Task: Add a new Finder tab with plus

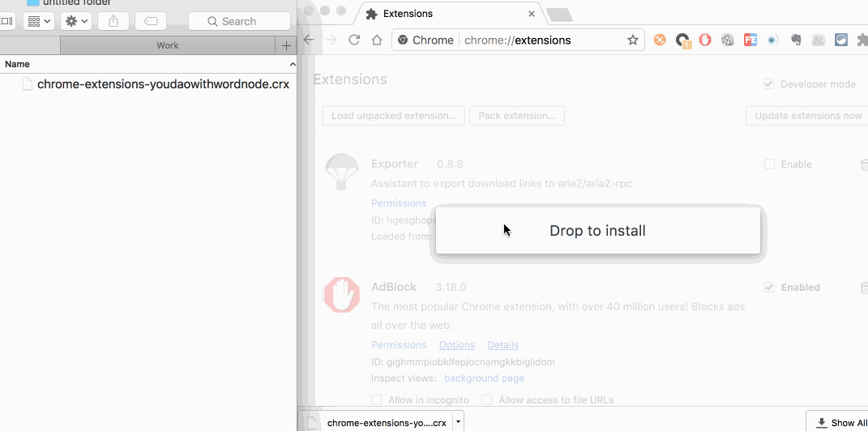Action: [x=286, y=45]
